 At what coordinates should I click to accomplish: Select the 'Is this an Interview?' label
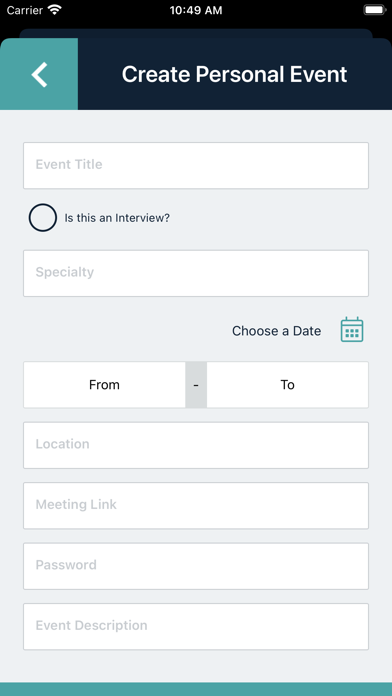[x=117, y=218]
